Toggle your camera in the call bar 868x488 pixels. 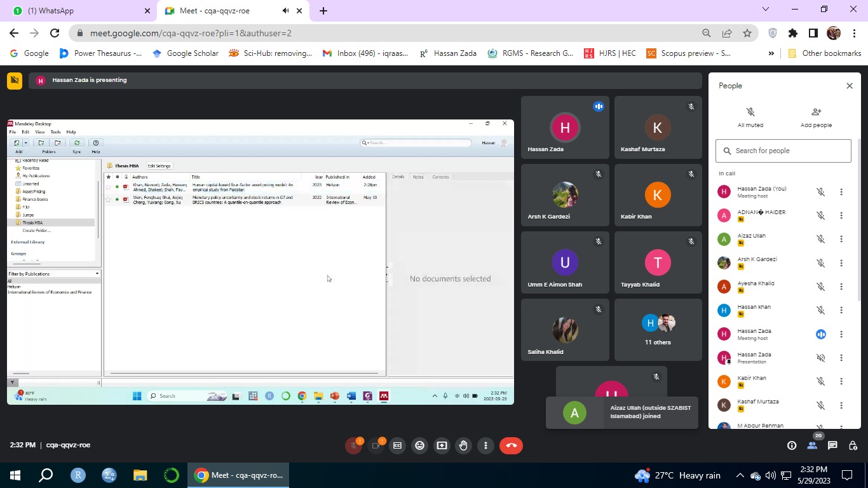click(376, 445)
